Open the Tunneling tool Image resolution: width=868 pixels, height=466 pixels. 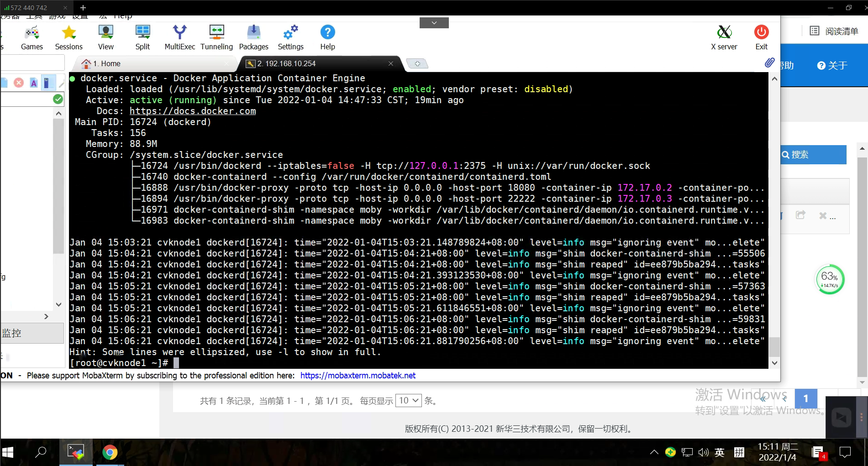216,37
